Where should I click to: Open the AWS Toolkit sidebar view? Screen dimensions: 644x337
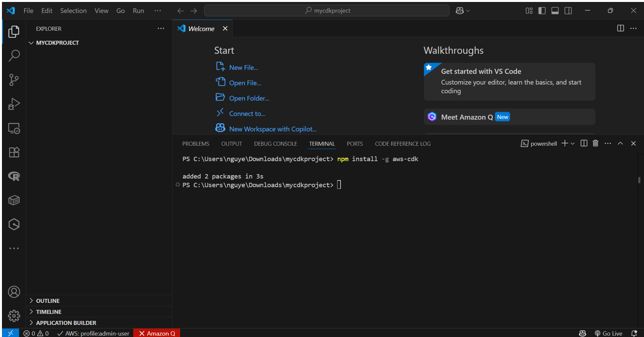(x=14, y=200)
